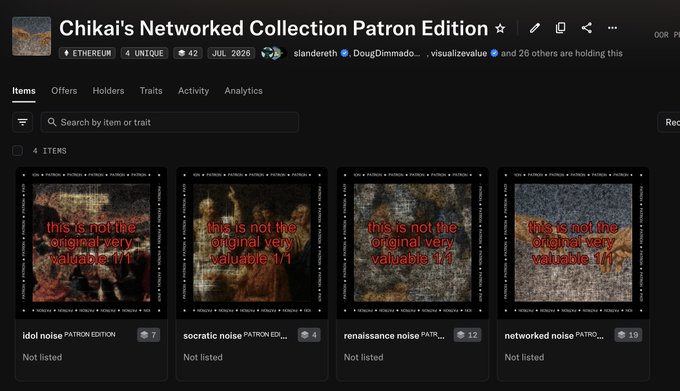Click the copy icon next to edit
The height and width of the screenshot is (391, 680).
pyautogui.click(x=560, y=28)
